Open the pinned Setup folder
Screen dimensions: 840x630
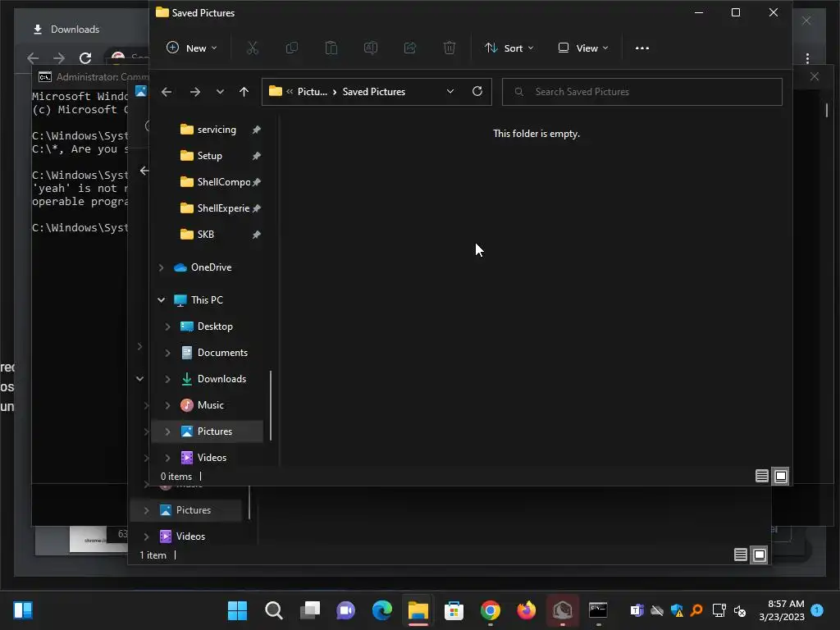(x=209, y=156)
